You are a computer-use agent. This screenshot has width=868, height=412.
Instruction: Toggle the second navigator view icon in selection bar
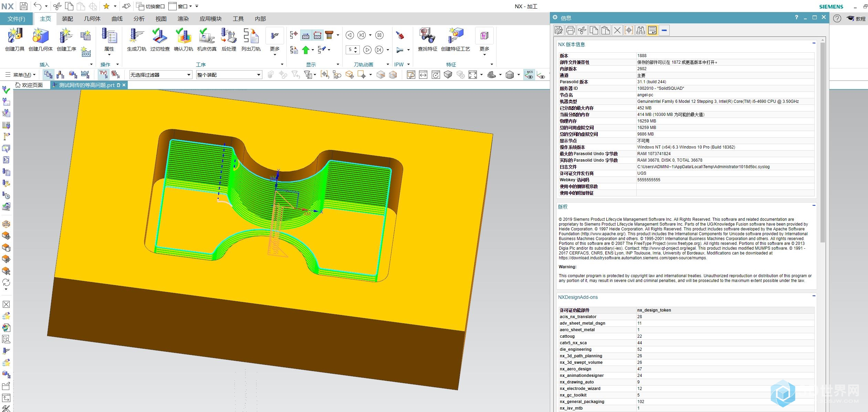61,75
